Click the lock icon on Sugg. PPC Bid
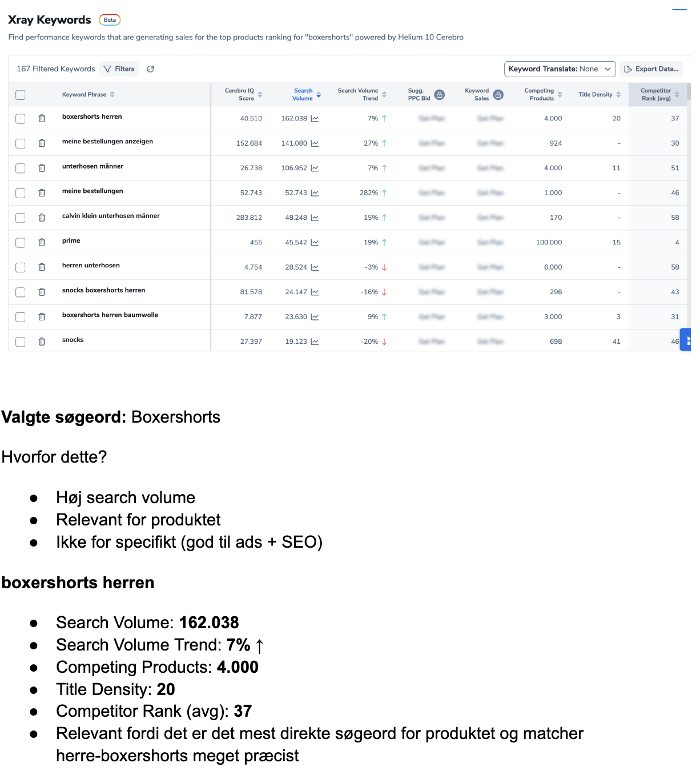Image resolution: width=700 pixels, height=779 pixels. tap(440, 95)
